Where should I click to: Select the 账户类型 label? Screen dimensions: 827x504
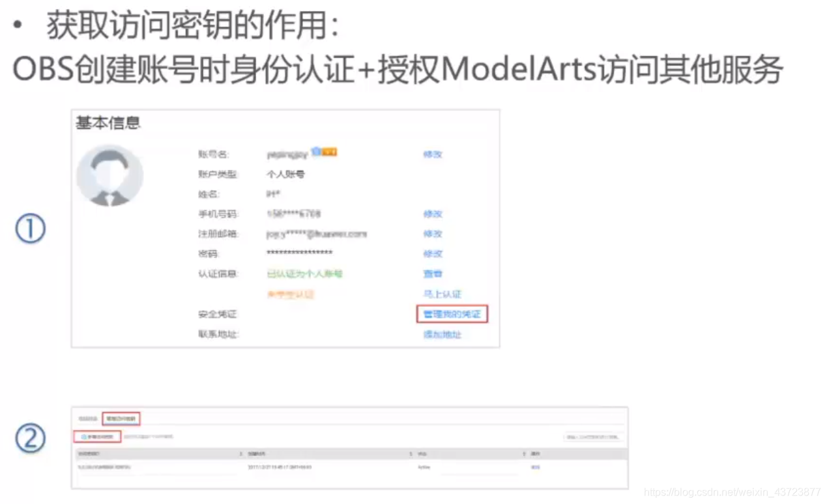[218, 174]
